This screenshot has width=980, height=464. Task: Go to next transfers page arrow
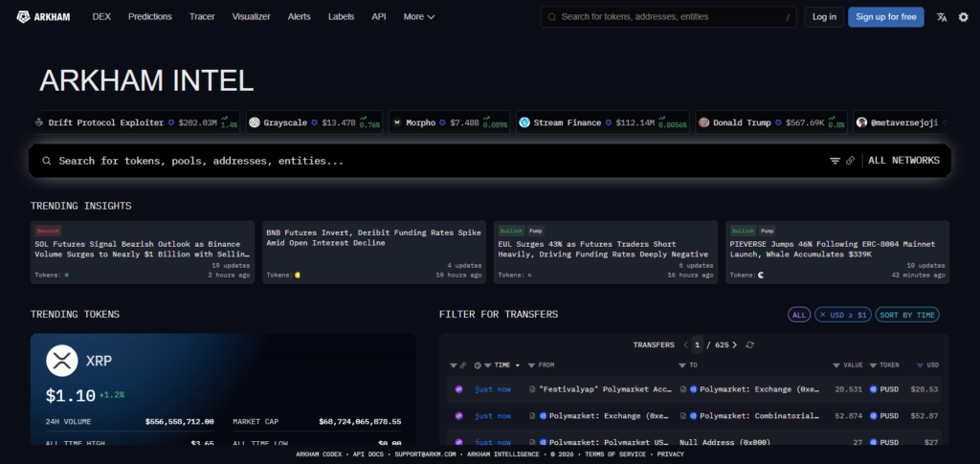point(734,344)
